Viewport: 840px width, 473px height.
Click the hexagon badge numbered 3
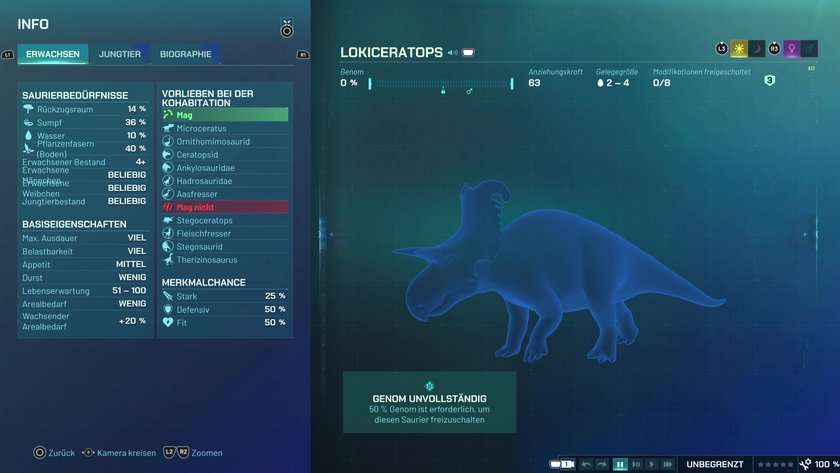pos(769,80)
